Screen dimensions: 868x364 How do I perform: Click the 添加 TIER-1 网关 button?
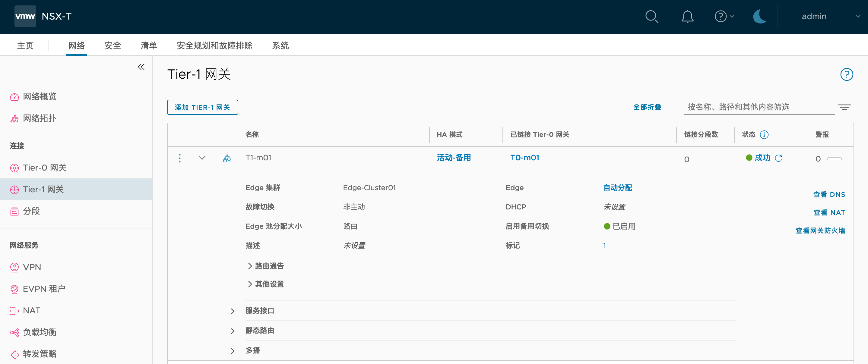[202, 107]
